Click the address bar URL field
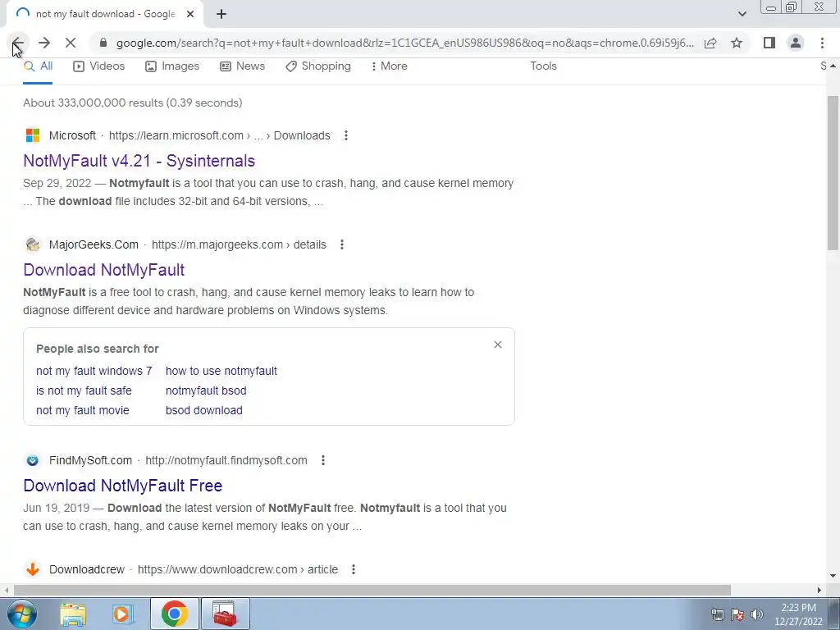The image size is (840, 630). point(405,43)
